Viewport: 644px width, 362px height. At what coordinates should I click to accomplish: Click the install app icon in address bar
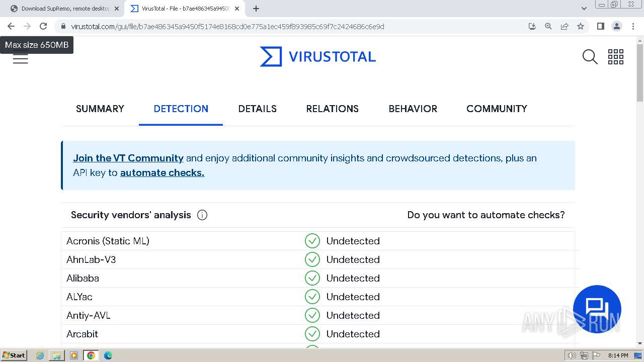pos(532,26)
